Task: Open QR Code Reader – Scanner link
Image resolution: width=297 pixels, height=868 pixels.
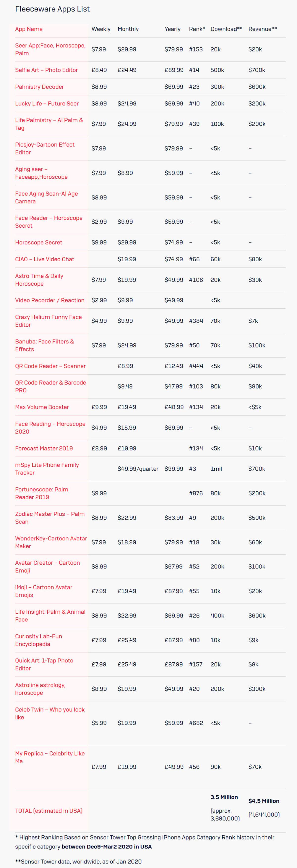Action: coord(50,366)
